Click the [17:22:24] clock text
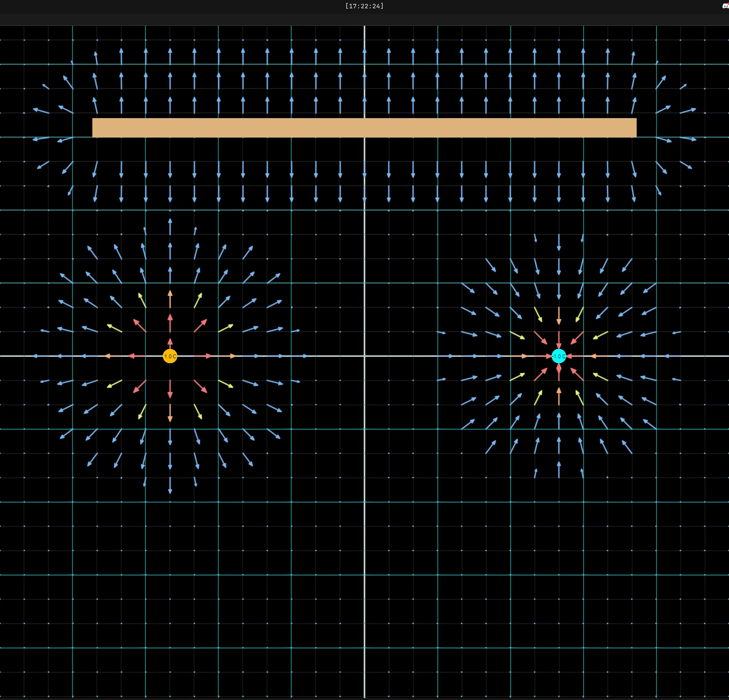 (364, 6)
